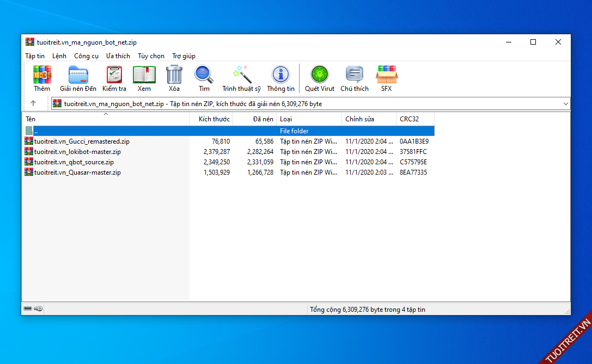This screenshot has width=592, height=364.
Task: Sort files by Kích thước column
Action: point(213,119)
